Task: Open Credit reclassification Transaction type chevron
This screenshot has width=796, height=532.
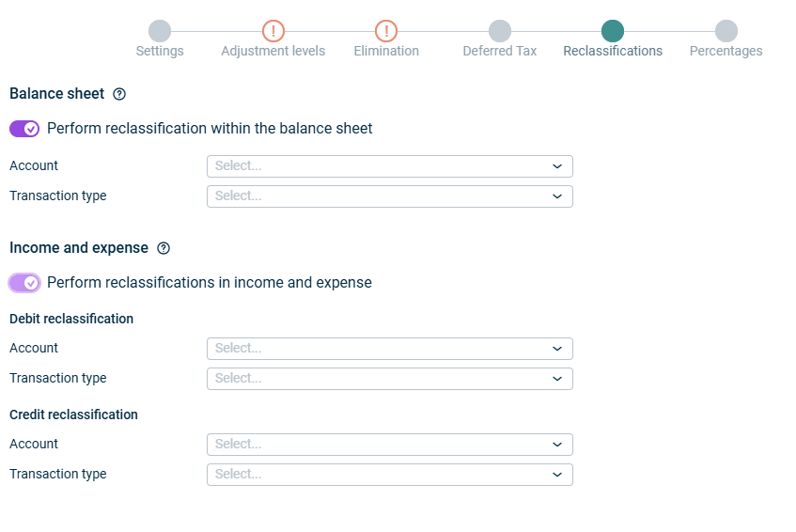Action: tap(557, 475)
